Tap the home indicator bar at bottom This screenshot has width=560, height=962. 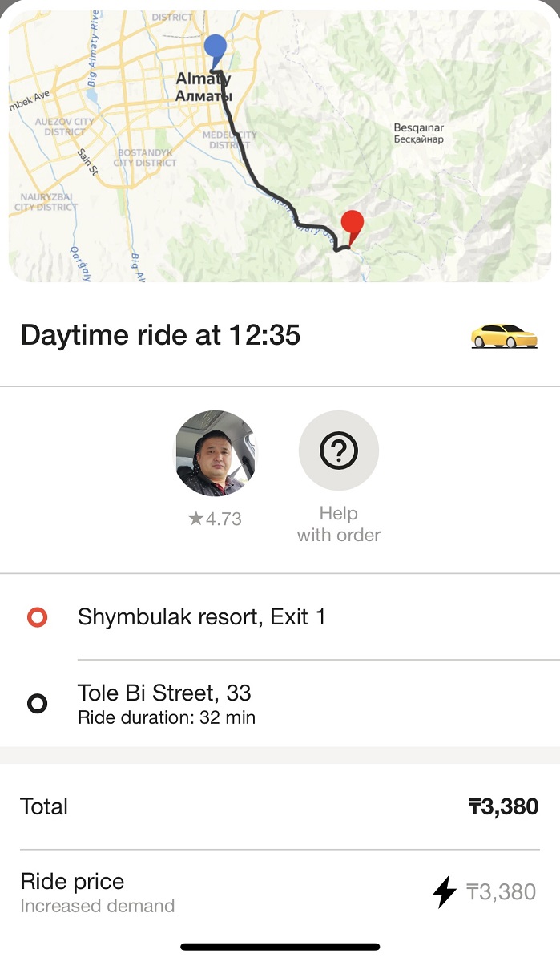(x=280, y=948)
